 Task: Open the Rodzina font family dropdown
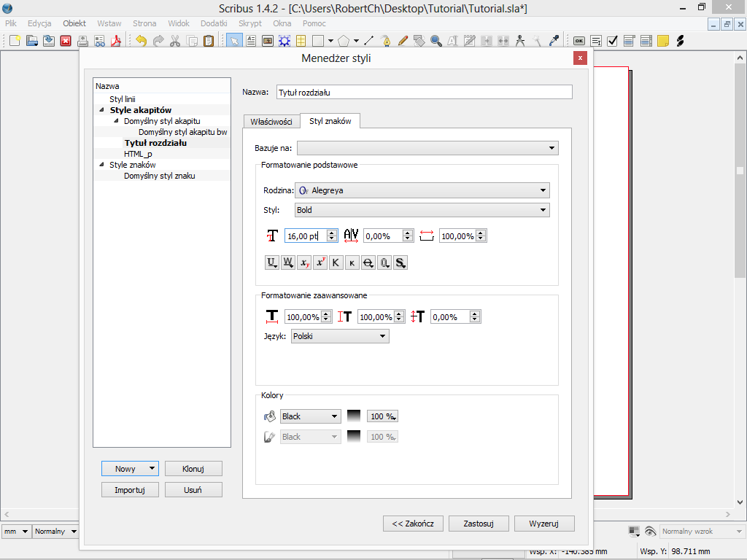coord(422,190)
